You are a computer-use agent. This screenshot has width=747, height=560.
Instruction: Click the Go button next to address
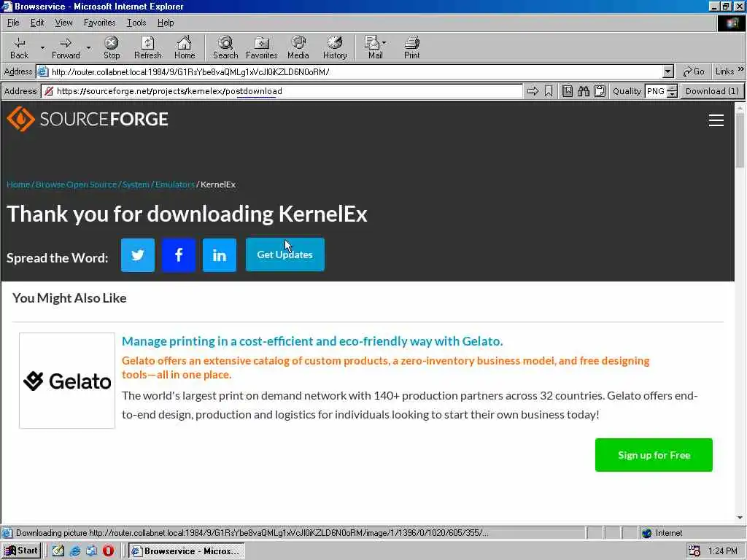coord(693,71)
